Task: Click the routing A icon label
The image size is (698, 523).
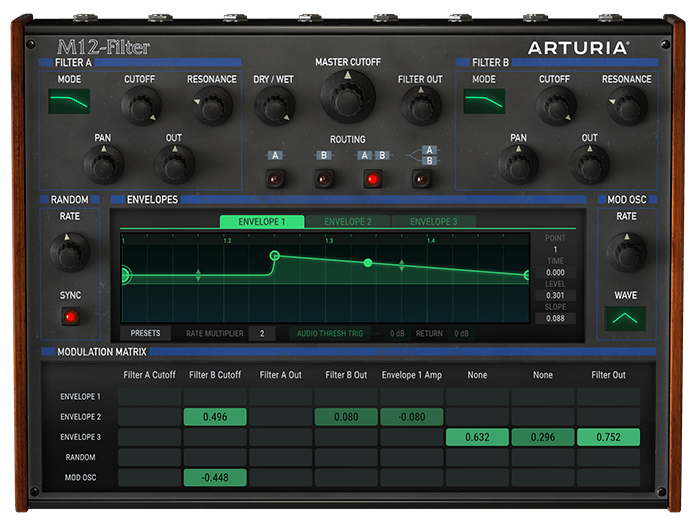Action: pyautogui.click(x=275, y=155)
